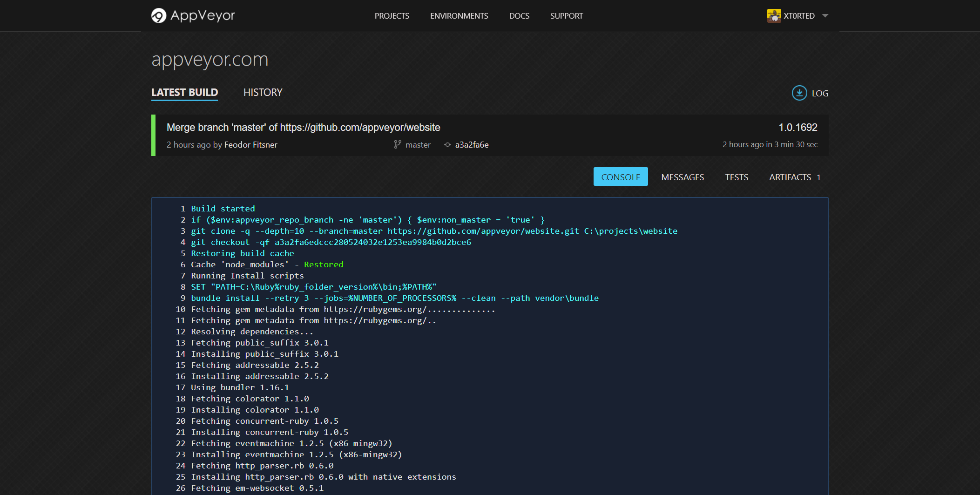Open the Projects menu

tap(392, 16)
